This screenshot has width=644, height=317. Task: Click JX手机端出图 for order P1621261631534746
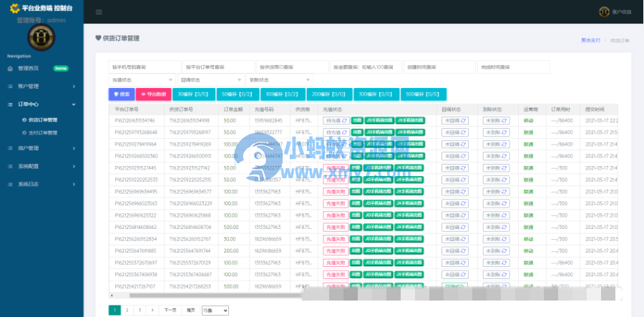(x=409, y=121)
